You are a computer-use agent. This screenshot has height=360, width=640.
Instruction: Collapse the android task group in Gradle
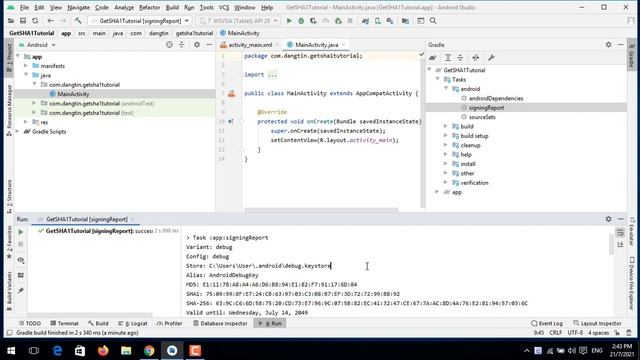(x=446, y=89)
